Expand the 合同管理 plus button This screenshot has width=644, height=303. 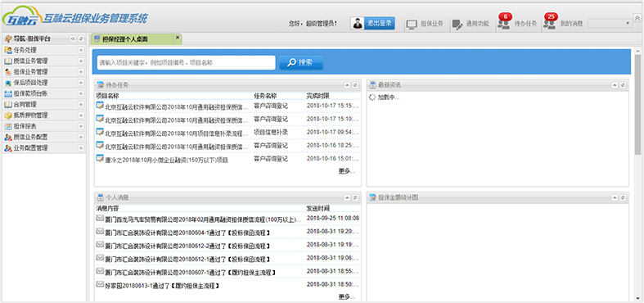[x=81, y=105]
